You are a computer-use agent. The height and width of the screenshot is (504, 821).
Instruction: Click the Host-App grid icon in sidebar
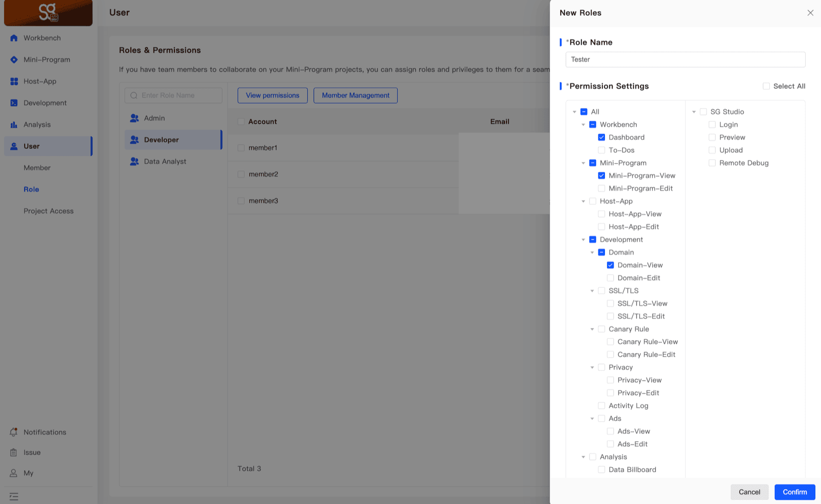click(14, 81)
